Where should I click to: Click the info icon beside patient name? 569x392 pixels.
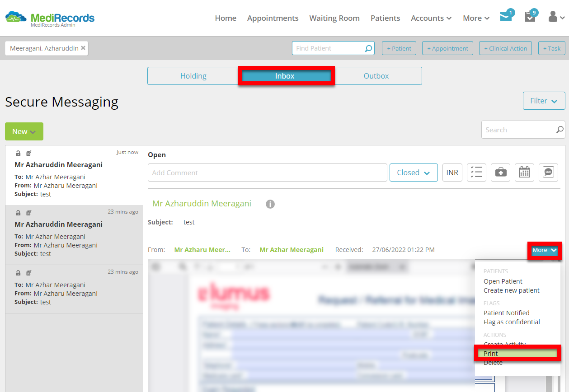(x=270, y=204)
